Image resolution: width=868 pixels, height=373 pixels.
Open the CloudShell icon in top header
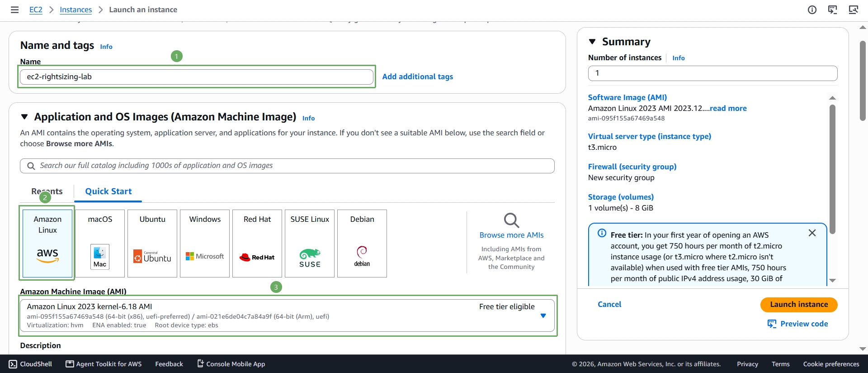(832, 10)
